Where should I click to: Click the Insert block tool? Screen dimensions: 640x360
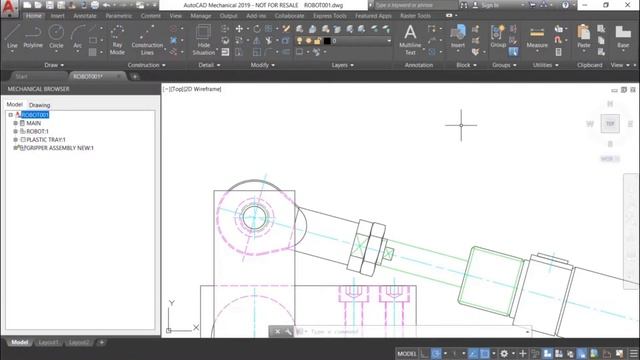pyautogui.click(x=458, y=37)
